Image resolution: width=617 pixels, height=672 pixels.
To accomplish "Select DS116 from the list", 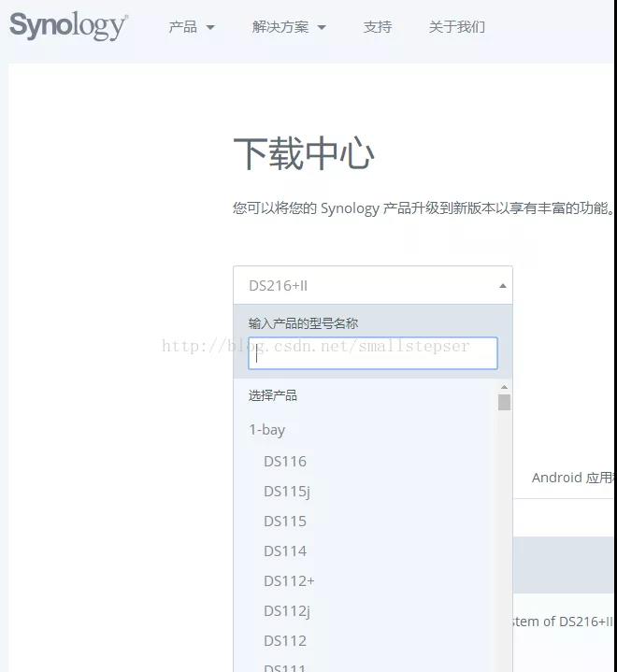I will tap(285, 462).
